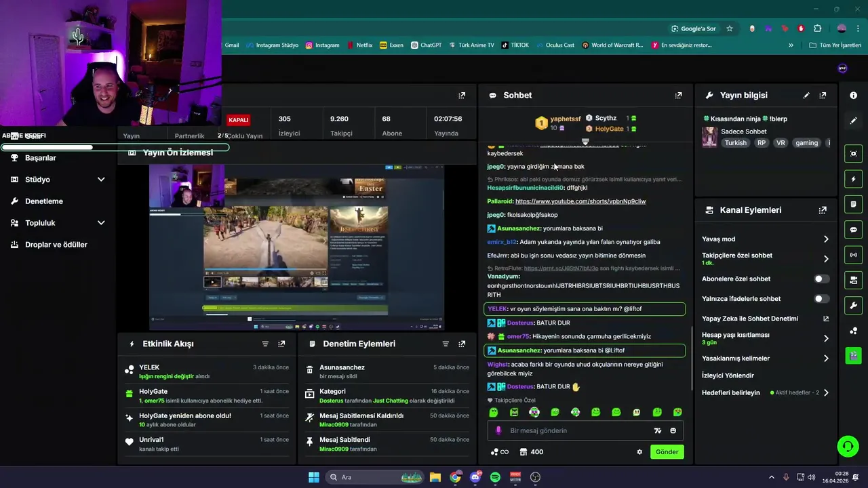The height and width of the screenshot is (488, 868).
Task: Open the shop icon showing 400
Action: (x=532, y=452)
